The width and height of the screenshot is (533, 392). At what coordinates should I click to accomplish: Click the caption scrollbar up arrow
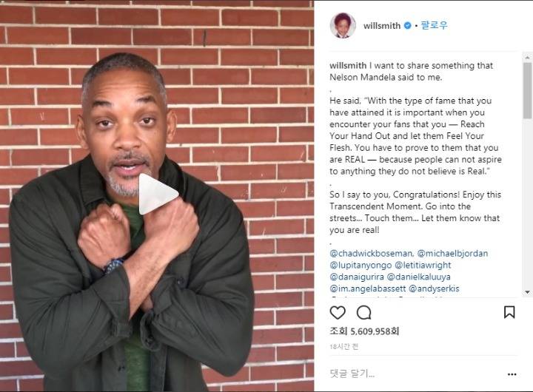[527, 58]
